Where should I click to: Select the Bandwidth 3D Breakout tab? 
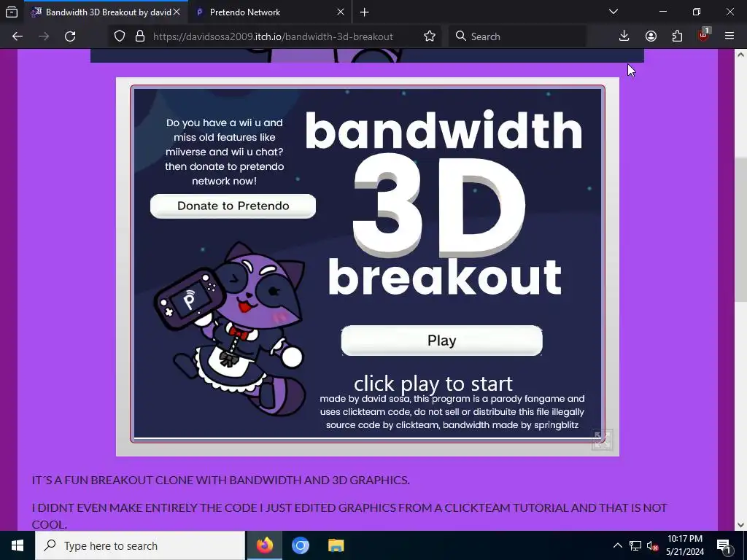[x=106, y=12]
